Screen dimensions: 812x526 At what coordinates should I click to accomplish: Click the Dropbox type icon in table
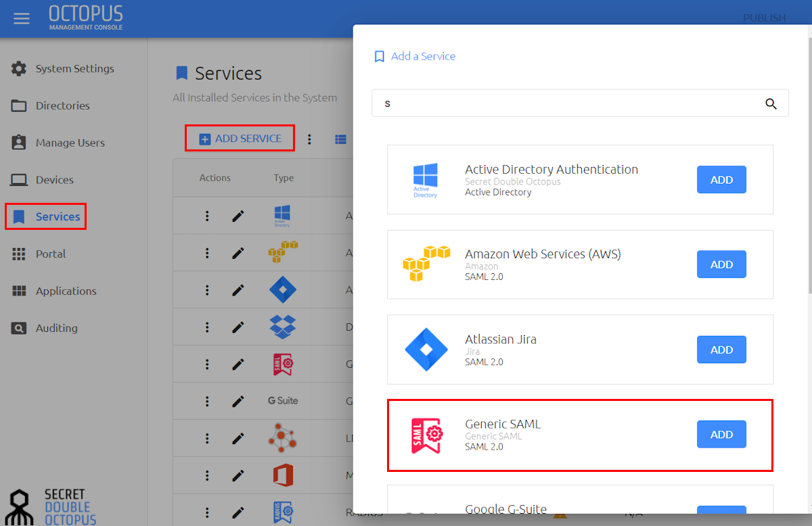283,327
